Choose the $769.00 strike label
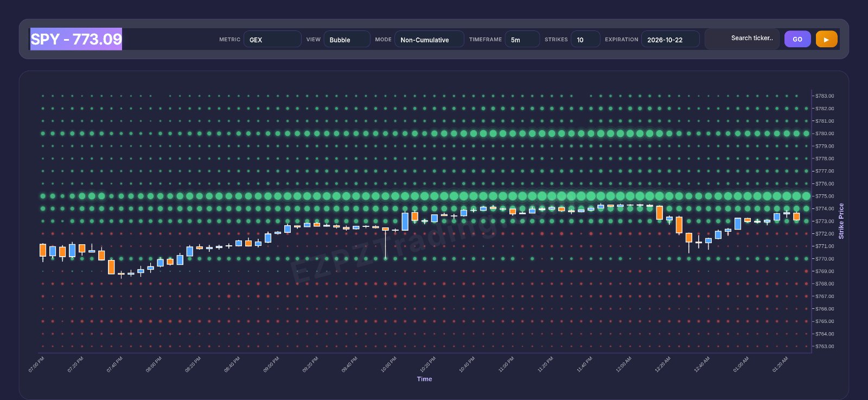Viewport: 868px width, 400px height. pos(825,271)
